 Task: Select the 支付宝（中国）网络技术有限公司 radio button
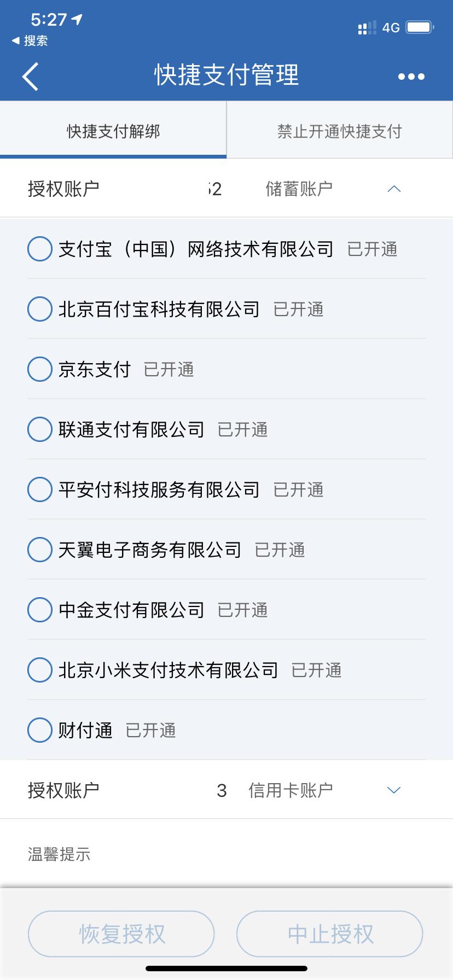pyautogui.click(x=40, y=249)
